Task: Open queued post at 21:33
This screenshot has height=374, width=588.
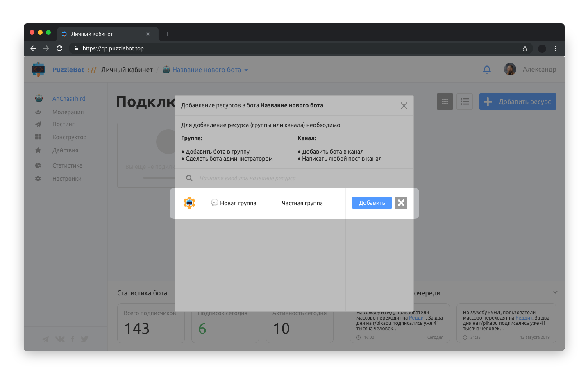Action: pyautogui.click(x=506, y=323)
